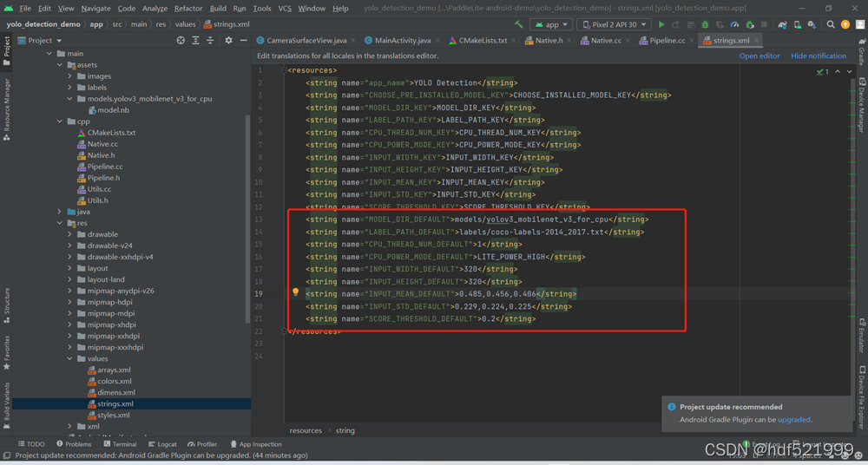
Task: Open the Search Everywhere magnifier icon
Action: coord(831,24)
